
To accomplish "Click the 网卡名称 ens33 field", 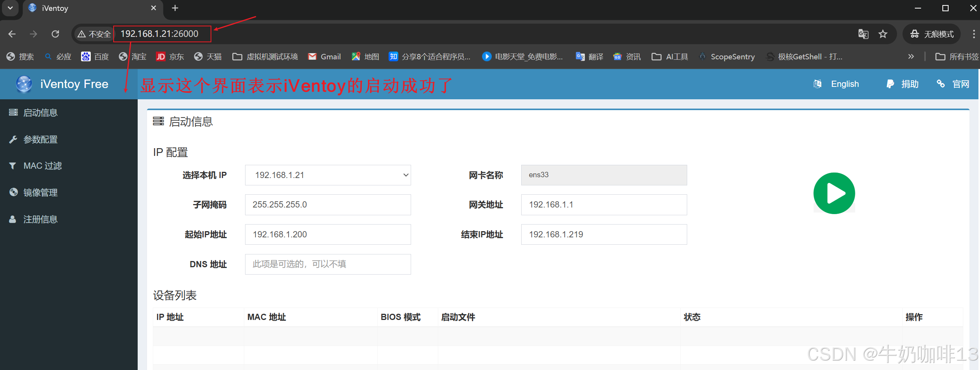I will (x=604, y=175).
